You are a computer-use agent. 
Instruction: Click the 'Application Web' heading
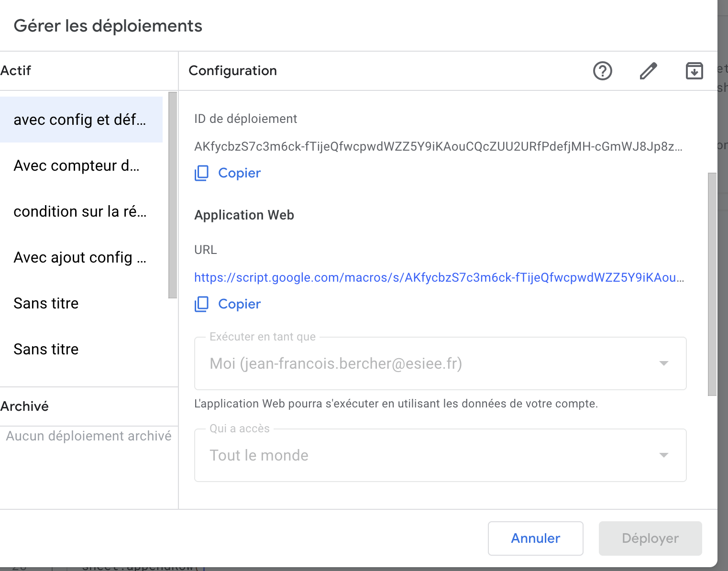click(x=244, y=215)
